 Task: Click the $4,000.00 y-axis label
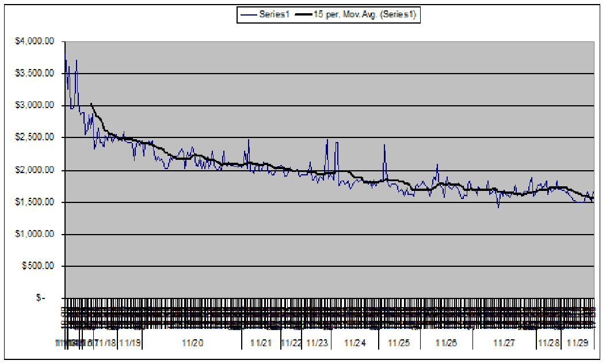[35, 41]
